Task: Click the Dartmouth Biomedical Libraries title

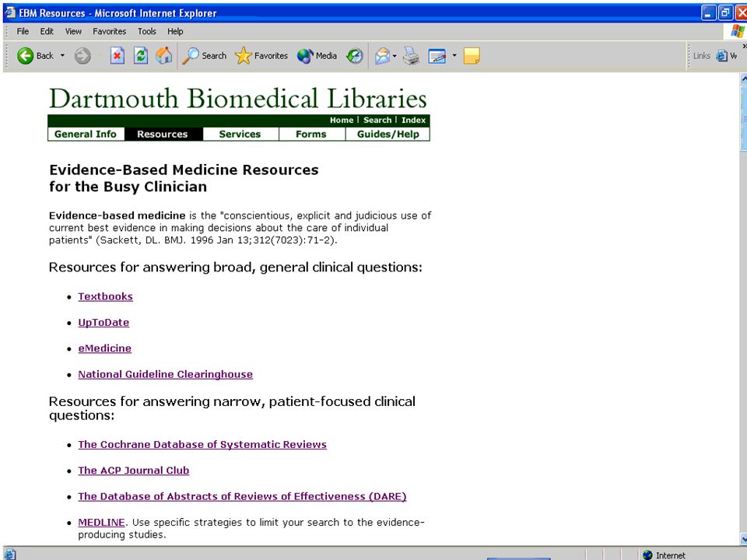Action: (x=238, y=99)
